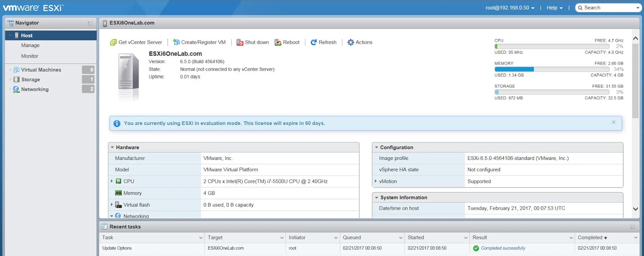Click the Memory icon in Hardware
This screenshot has height=256, width=644.
(x=118, y=193)
